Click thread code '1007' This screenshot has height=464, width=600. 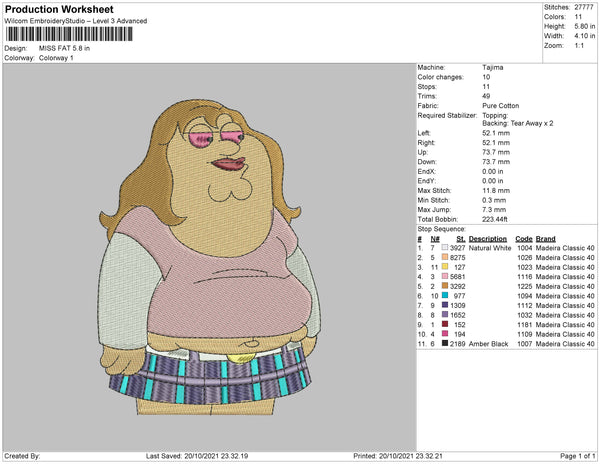[x=525, y=344]
